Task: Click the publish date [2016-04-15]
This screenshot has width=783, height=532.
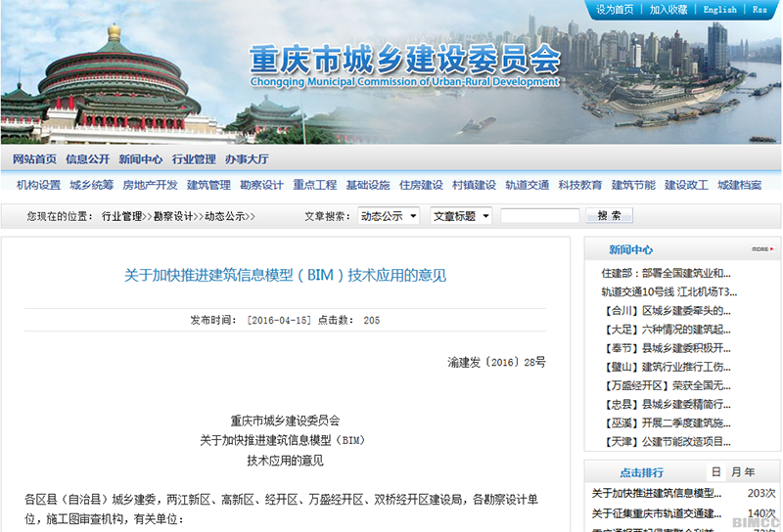Action: pos(279,320)
